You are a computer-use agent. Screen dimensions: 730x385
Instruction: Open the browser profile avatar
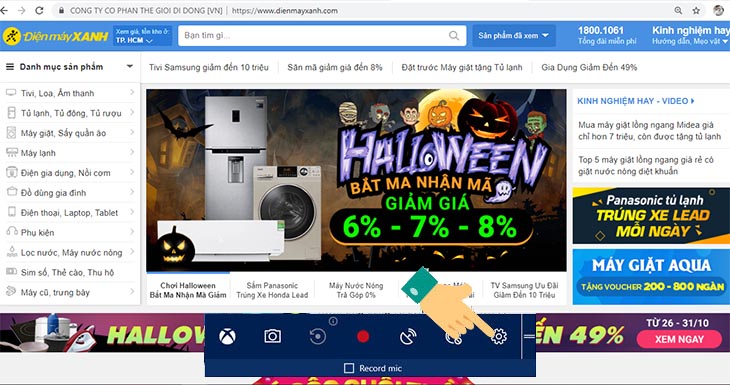[718, 10]
